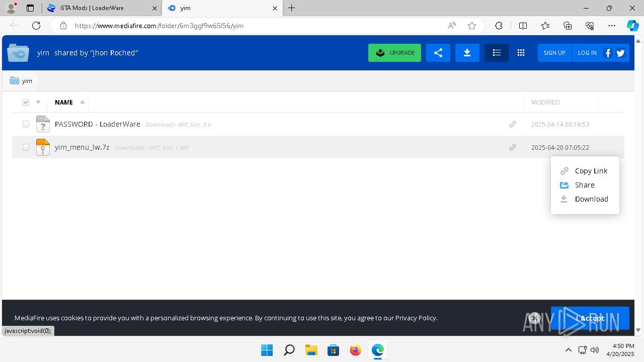Open PASSWORD - LoaderWare file name
Image resolution: width=644 pixels, height=362 pixels.
point(98,124)
